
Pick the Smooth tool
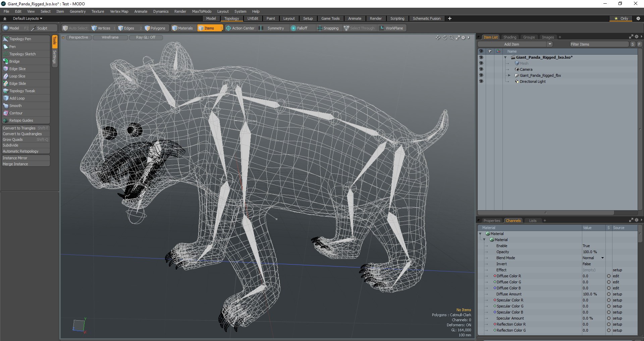pos(26,106)
